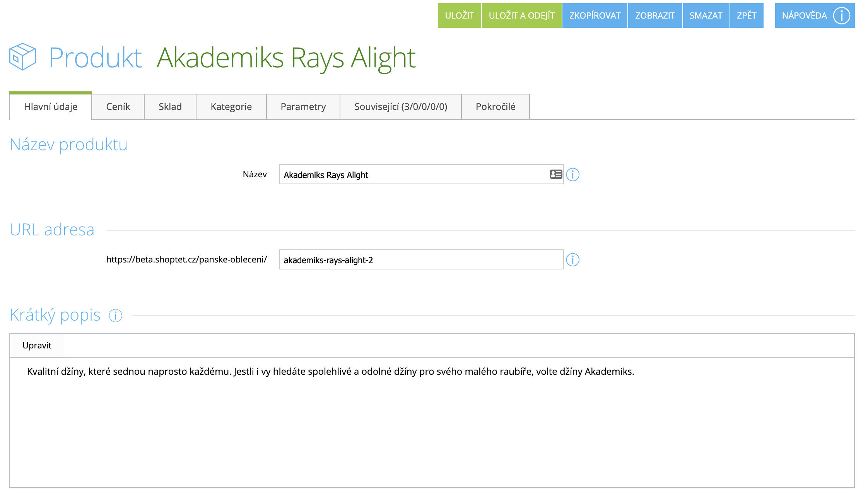Open Související (3/0/0/0/0) tab
The image size is (868, 494).
click(x=401, y=106)
